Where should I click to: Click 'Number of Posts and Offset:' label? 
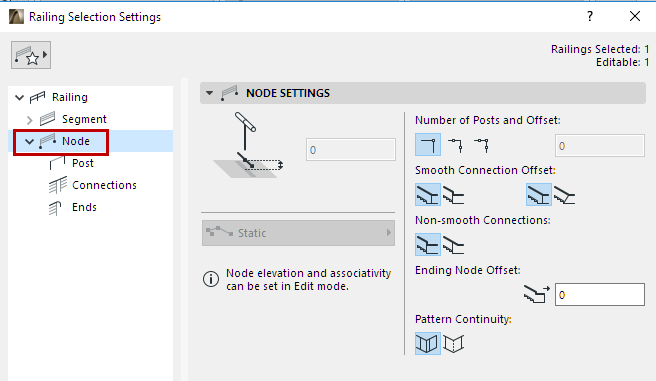488,120
